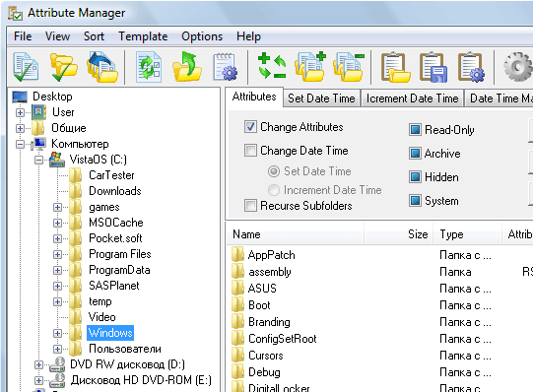Image resolution: width=533 pixels, height=392 pixels.
Task: Click the User profile icon in tree
Action: pos(38,112)
